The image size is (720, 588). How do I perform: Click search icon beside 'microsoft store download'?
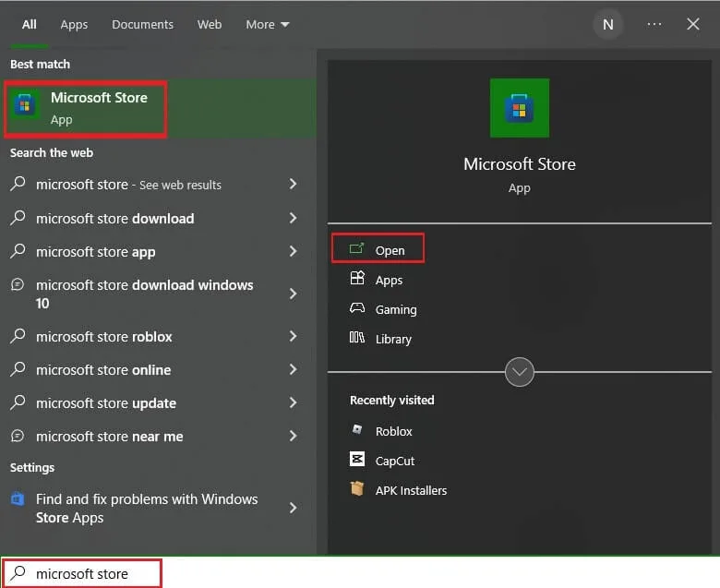(x=18, y=217)
